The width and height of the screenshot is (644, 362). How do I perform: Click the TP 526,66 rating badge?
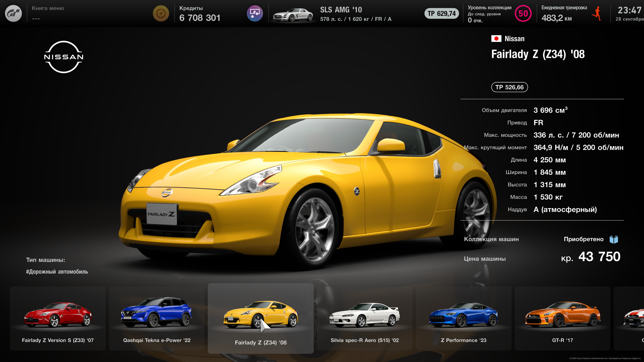[509, 87]
